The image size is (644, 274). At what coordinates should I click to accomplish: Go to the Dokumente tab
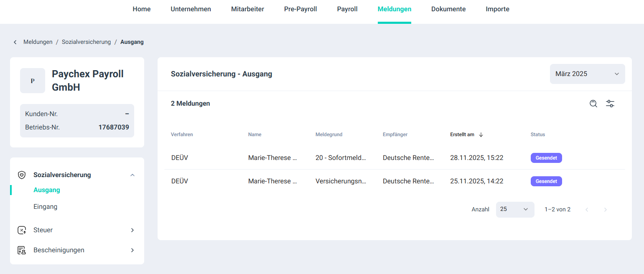click(x=448, y=9)
